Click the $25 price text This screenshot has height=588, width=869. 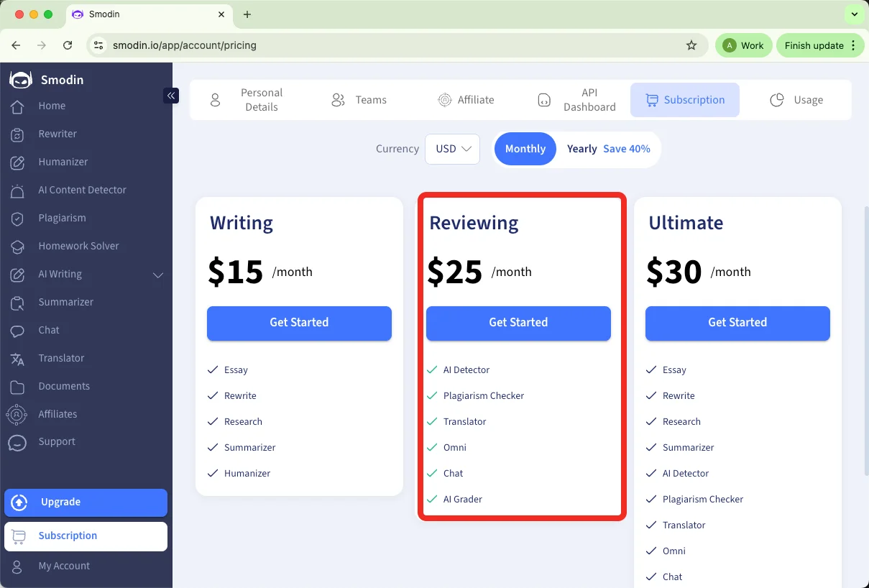click(455, 272)
